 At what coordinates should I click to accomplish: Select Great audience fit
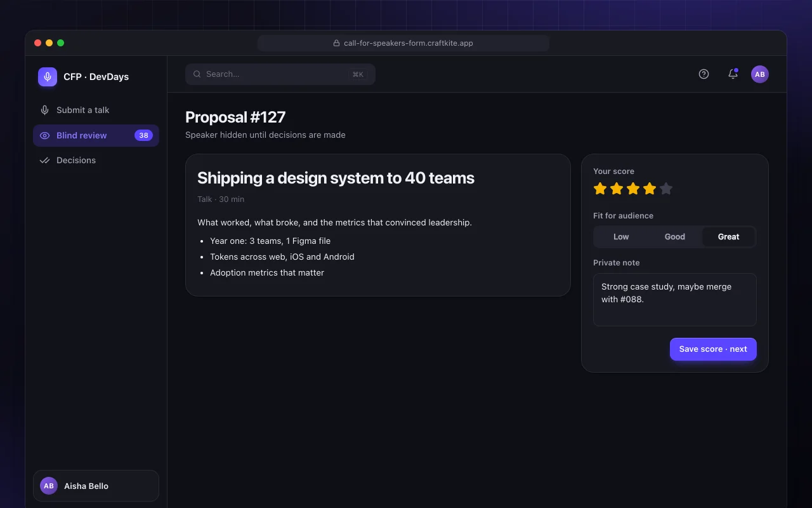[728, 237]
